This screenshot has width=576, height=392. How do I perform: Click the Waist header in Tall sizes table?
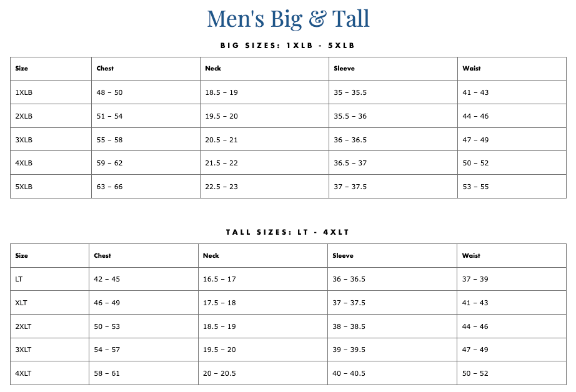[471, 256]
